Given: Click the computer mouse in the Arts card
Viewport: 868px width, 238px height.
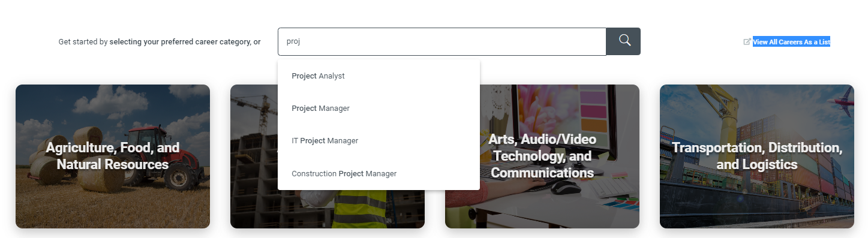Looking at the screenshot, I should (x=566, y=187).
